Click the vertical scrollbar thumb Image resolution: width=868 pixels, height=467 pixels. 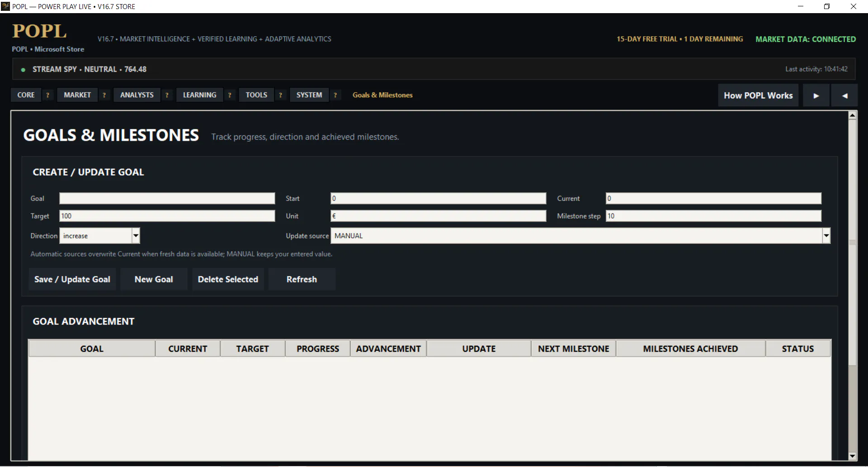[x=852, y=242]
